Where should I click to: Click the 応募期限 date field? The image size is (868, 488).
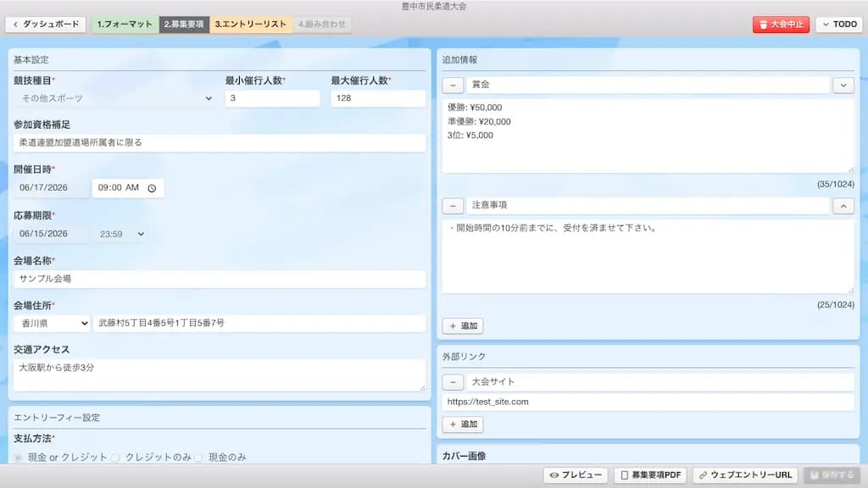point(51,234)
